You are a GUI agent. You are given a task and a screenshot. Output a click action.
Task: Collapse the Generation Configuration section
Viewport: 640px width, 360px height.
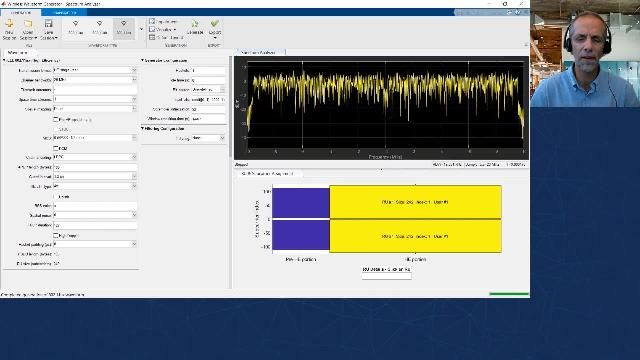click(142, 60)
